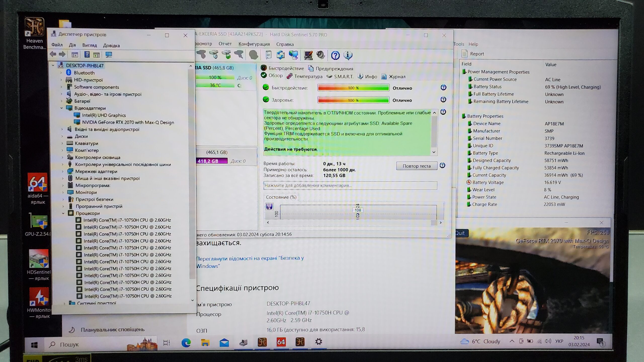This screenshot has height=362, width=644.
Task: Open the Конфигурация menu
Action: [x=254, y=44]
